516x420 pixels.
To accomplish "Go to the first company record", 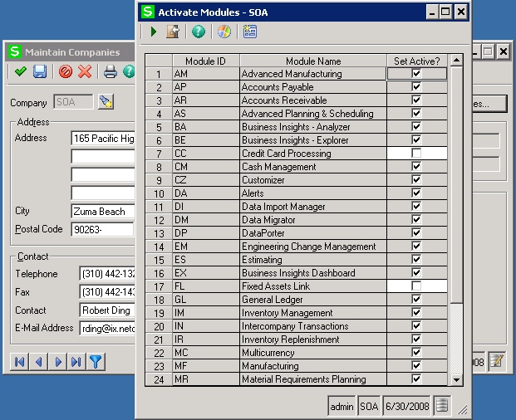I will tap(19, 362).
